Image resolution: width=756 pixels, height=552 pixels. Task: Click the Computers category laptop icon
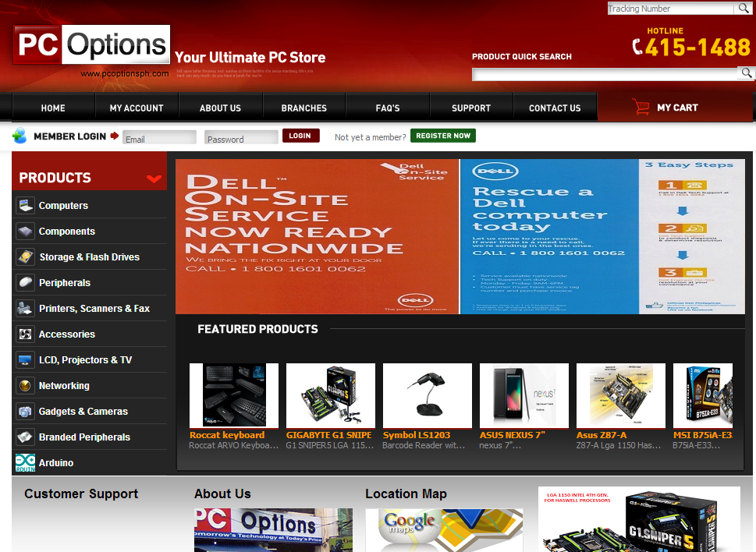25,205
